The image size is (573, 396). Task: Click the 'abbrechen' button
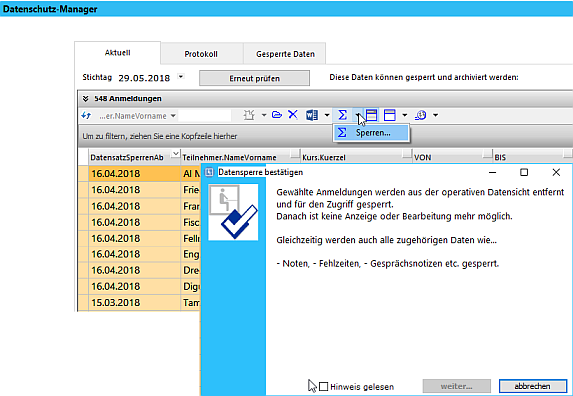tap(532, 386)
